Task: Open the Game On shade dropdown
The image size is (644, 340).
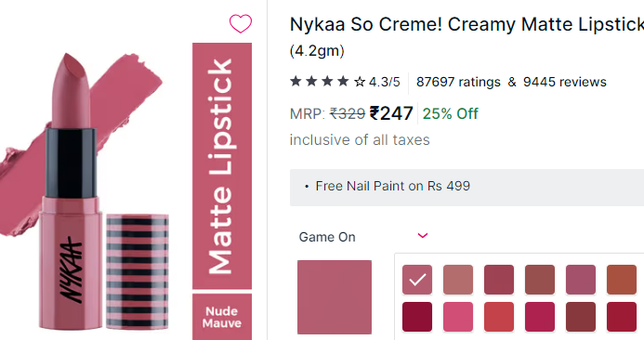Action: pyautogui.click(x=363, y=237)
